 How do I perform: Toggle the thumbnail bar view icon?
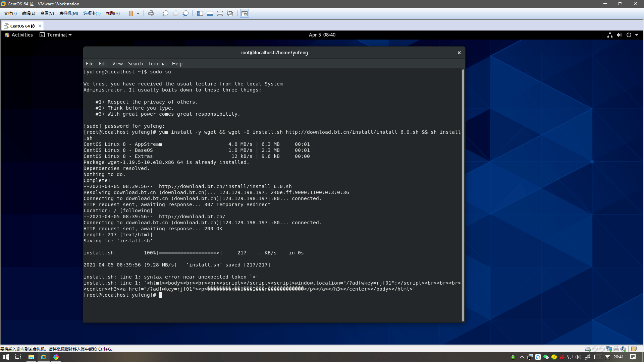[x=210, y=13]
